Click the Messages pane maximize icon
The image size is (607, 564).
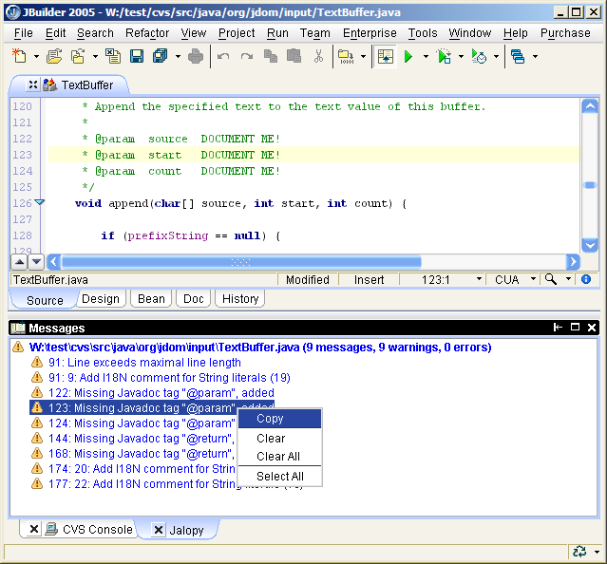pos(575,327)
